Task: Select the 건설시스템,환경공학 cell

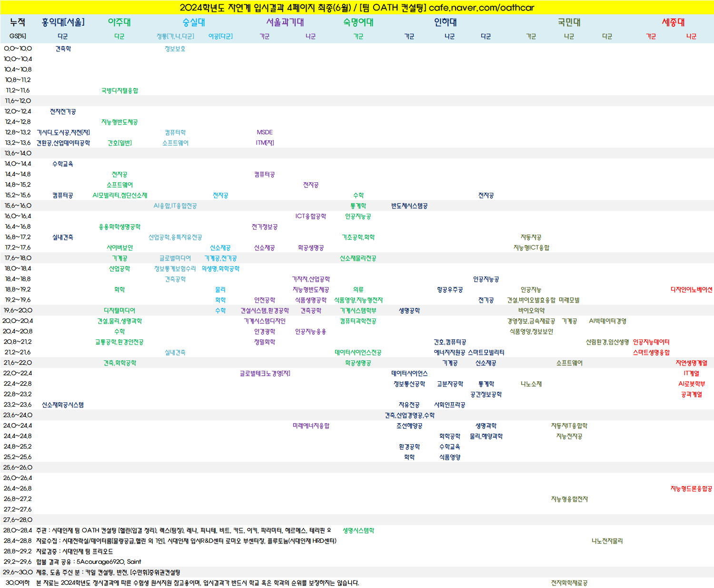Action: (265, 310)
